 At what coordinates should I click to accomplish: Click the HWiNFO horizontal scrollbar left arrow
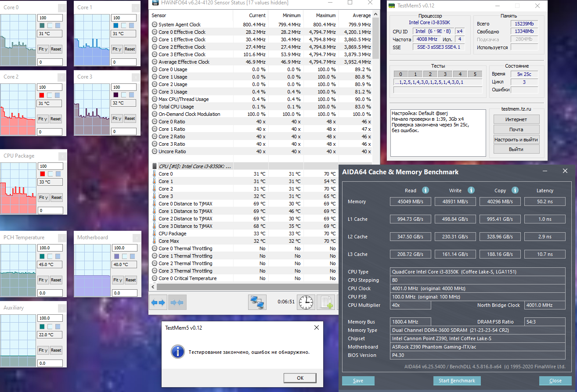click(x=153, y=287)
